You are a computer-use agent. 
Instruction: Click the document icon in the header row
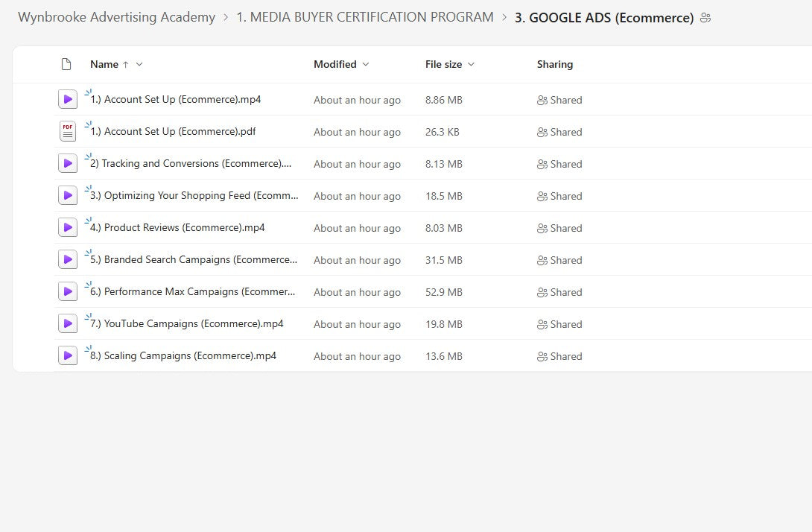(x=66, y=64)
